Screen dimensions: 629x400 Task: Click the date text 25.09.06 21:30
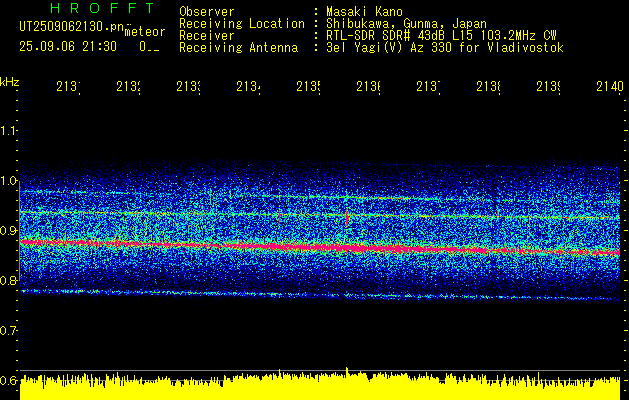click(x=68, y=47)
